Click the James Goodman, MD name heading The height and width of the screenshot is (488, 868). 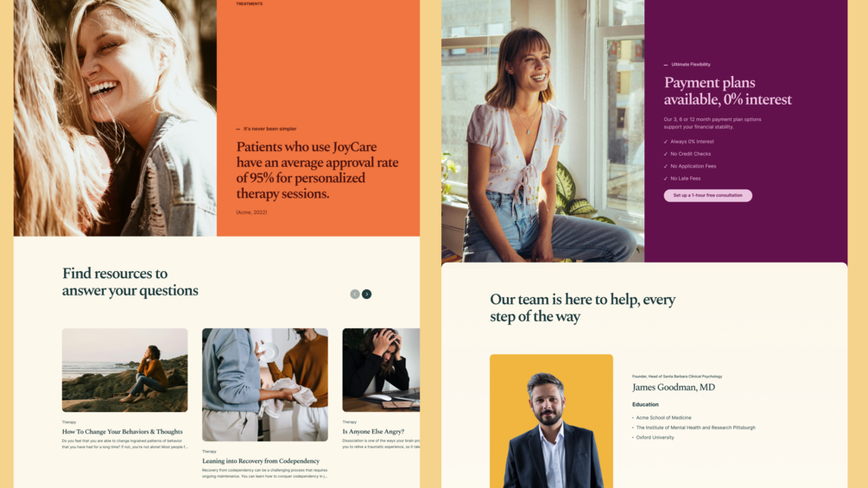[674, 387]
